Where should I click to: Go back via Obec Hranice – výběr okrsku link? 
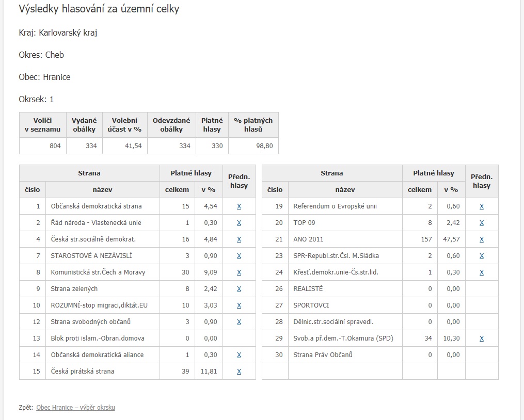tap(75, 407)
